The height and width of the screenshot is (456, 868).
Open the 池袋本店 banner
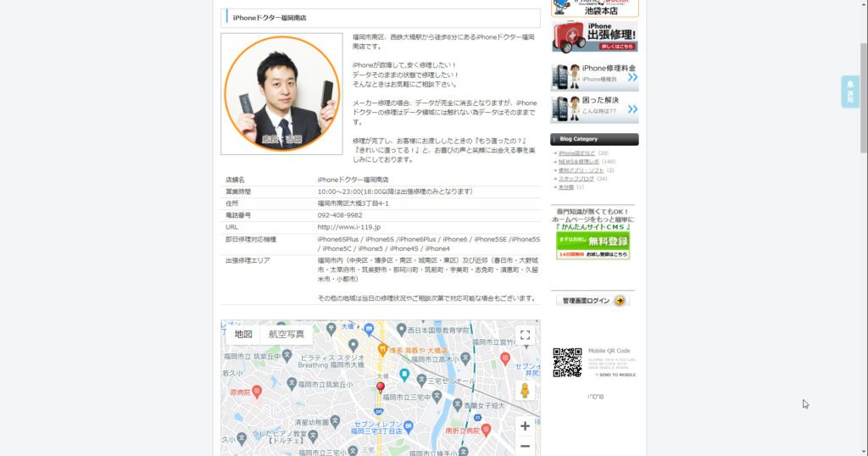click(x=594, y=8)
